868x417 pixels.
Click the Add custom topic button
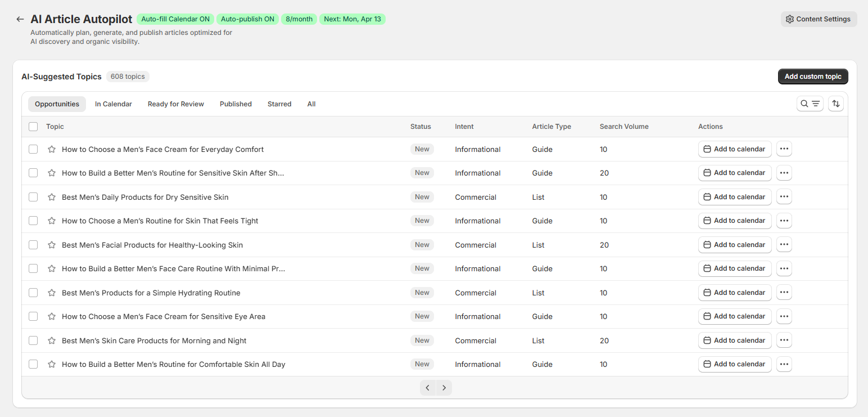(812, 77)
